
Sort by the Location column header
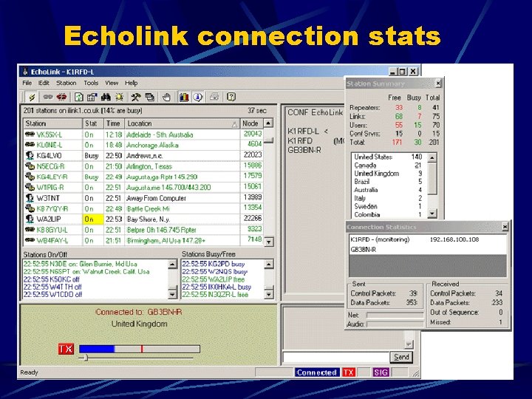click(183, 123)
